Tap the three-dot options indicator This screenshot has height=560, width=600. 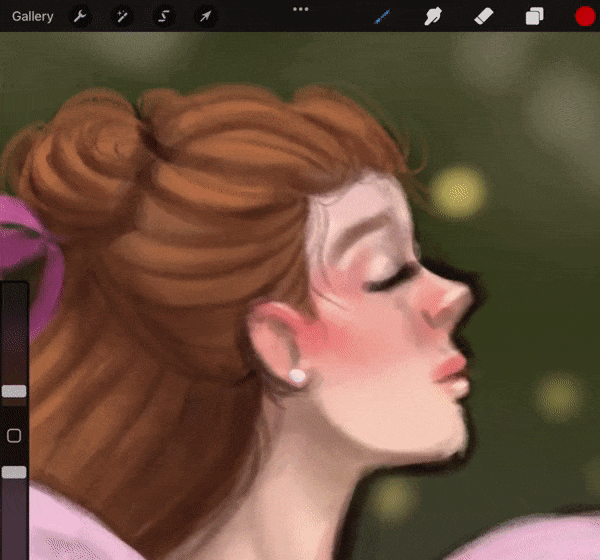coord(300,9)
